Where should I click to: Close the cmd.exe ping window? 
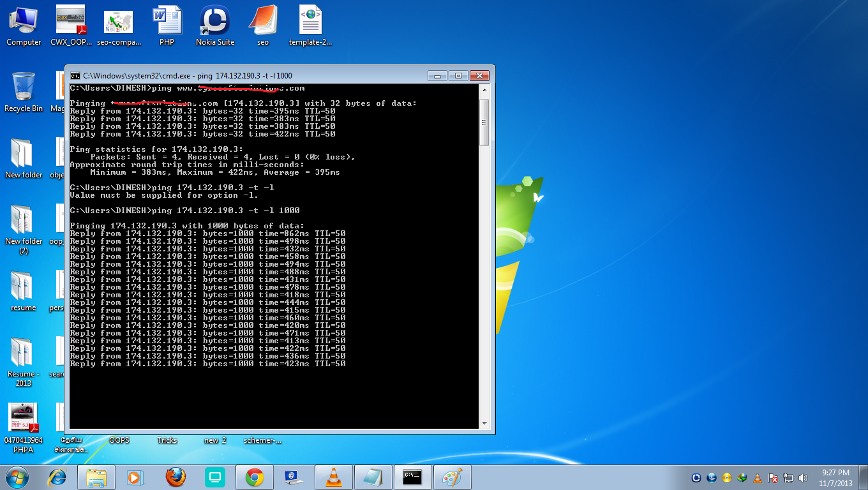click(x=480, y=75)
